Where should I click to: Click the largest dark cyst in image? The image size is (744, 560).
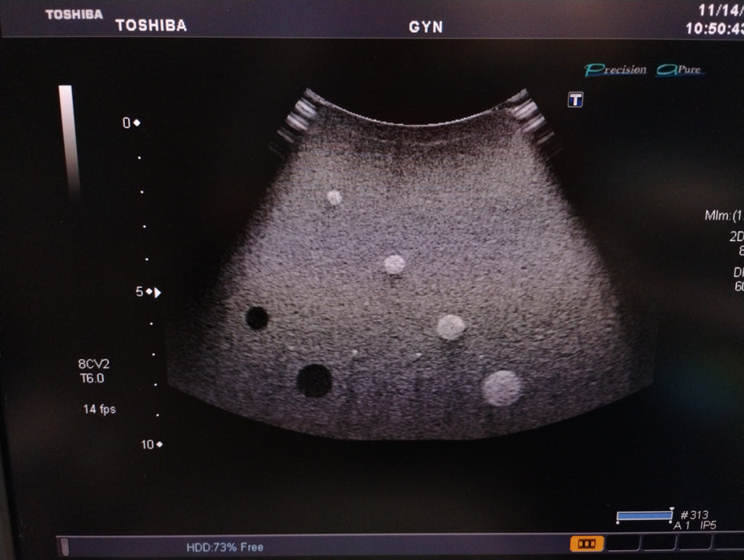314,380
